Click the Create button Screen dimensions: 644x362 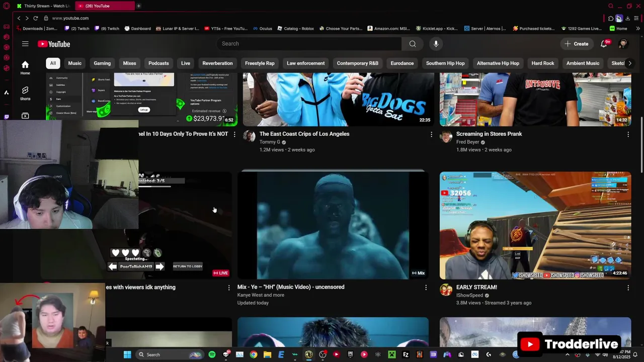[x=576, y=44]
